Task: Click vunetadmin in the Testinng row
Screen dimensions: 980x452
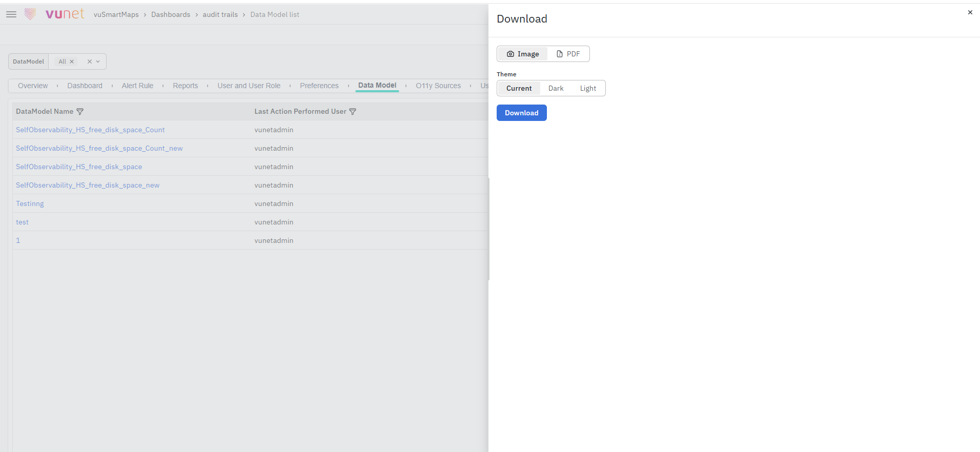Action: coord(274,204)
